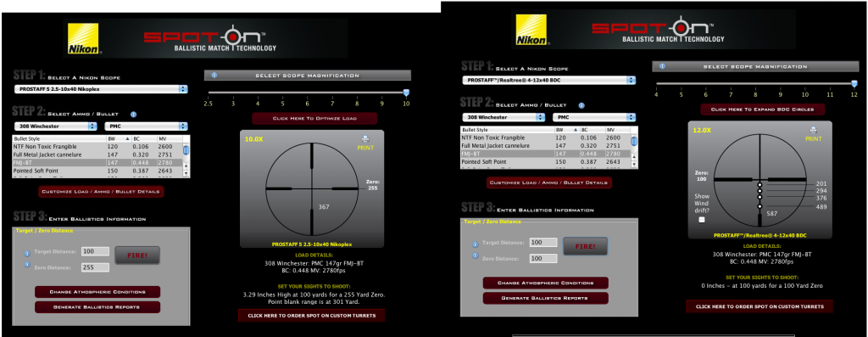
Task: Click the Zero Distance field showing 255
Action: pyautogui.click(x=95, y=267)
